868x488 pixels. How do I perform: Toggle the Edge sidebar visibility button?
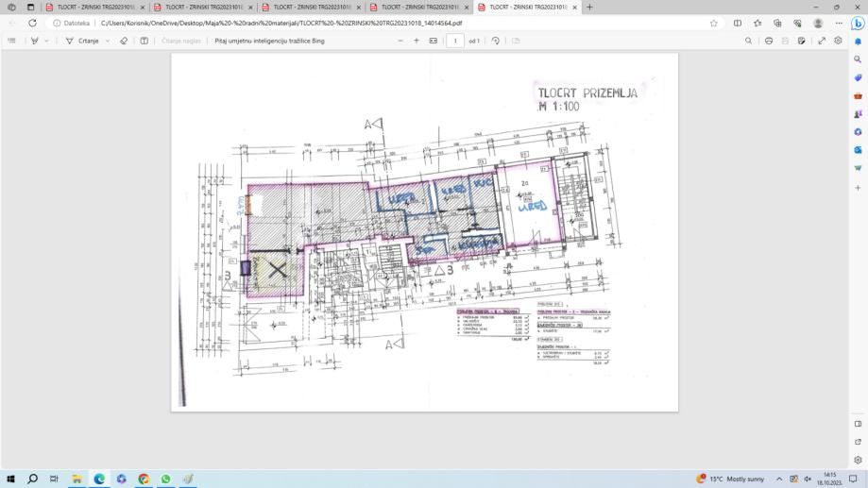pyautogui.click(x=858, y=424)
